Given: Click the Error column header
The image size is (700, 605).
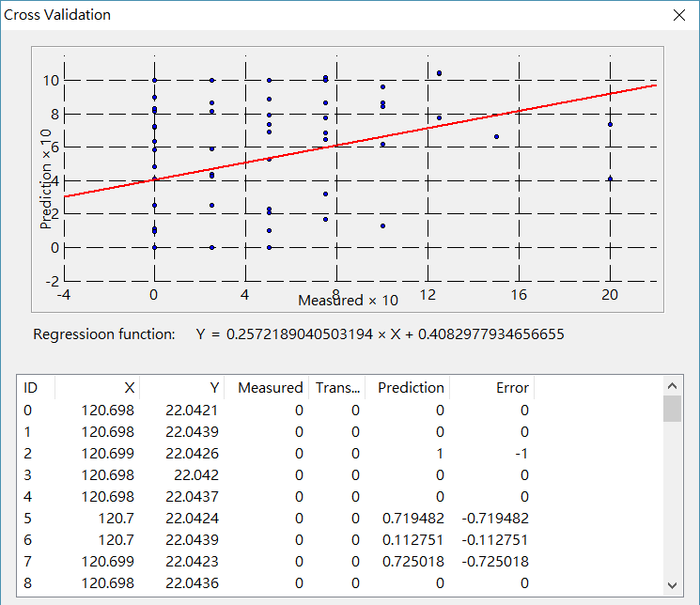Looking at the screenshot, I should (x=492, y=388).
